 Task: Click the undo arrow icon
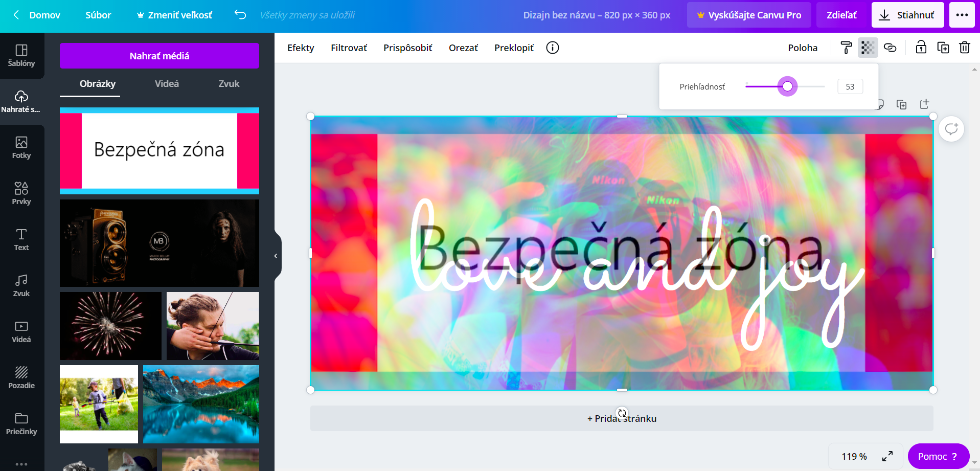(x=240, y=15)
